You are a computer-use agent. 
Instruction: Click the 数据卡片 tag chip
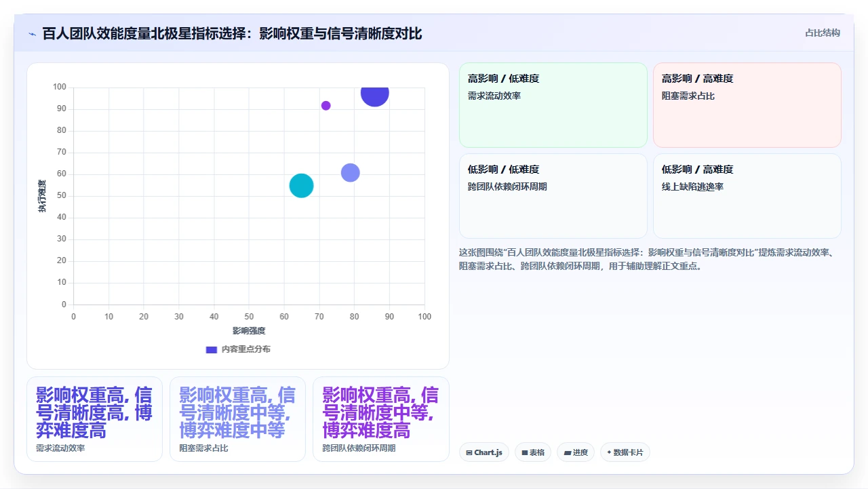coord(625,452)
